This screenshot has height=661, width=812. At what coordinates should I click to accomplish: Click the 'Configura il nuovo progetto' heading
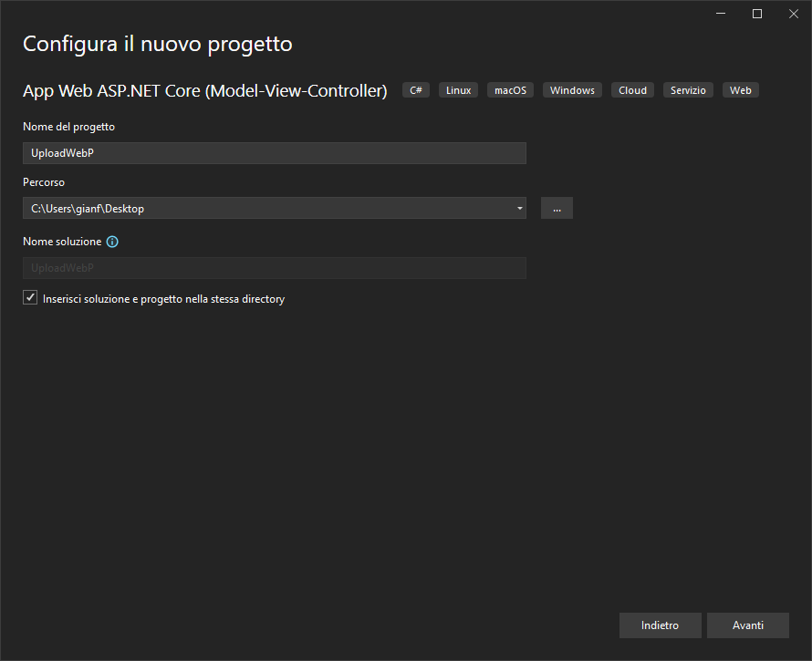click(x=158, y=44)
